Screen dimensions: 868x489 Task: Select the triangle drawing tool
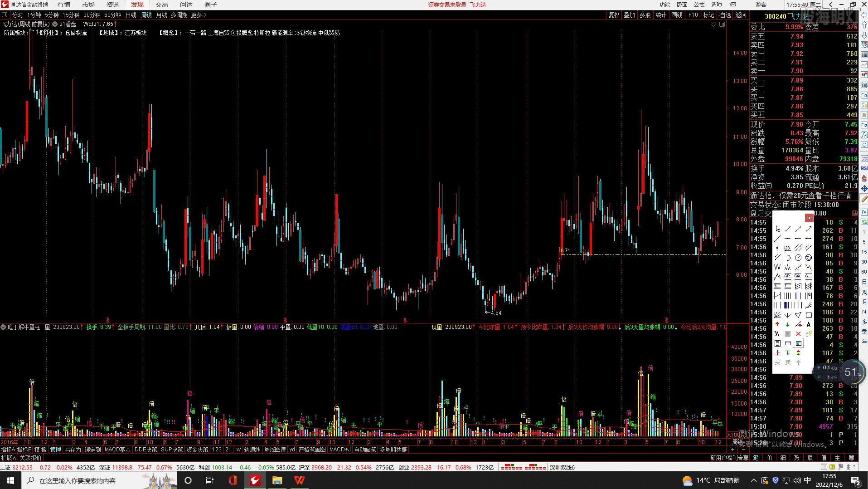(x=798, y=315)
